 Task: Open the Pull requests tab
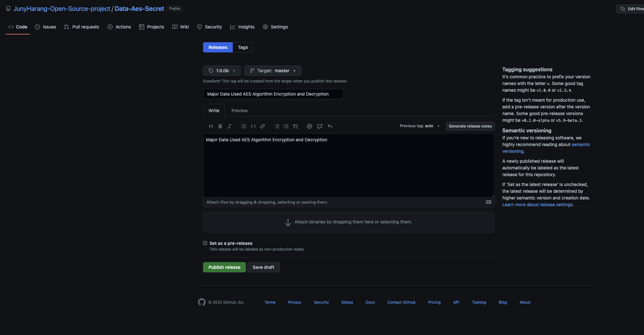coord(82,27)
